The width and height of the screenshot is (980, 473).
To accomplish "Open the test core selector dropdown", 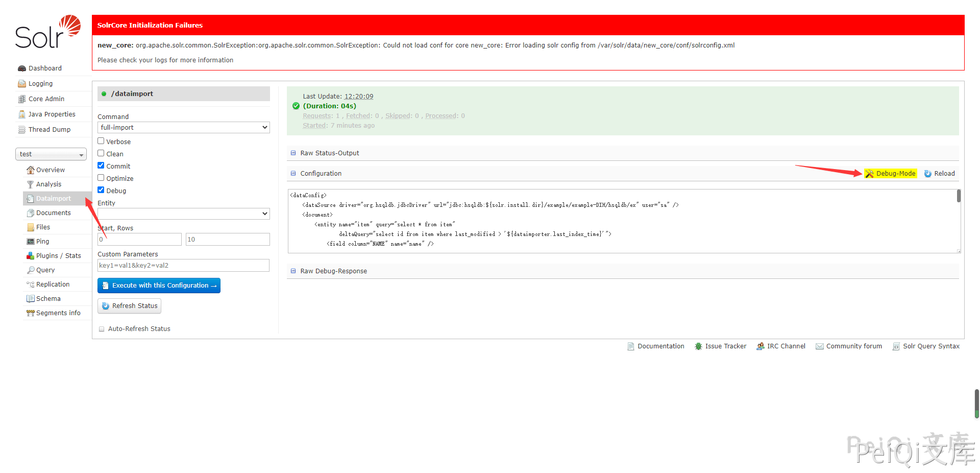I will (51, 154).
